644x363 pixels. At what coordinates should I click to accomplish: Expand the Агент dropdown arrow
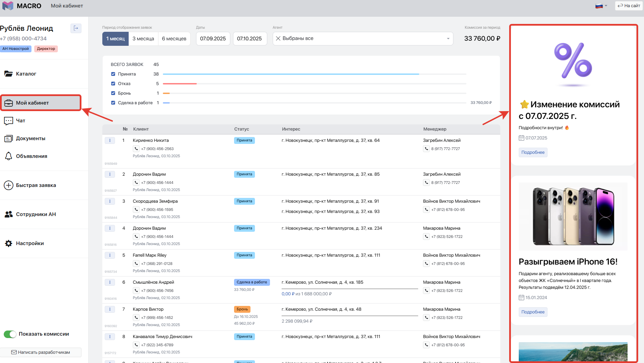[448, 39]
